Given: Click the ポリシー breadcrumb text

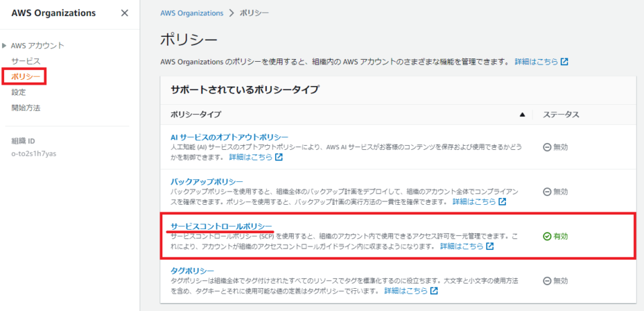Looking at the screenshot, I should click(x=254, y=13).
